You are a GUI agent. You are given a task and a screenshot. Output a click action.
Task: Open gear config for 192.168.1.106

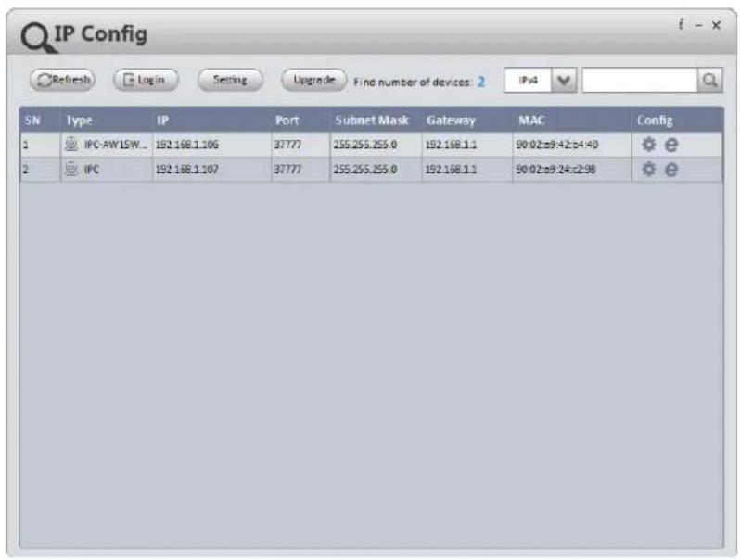(649, 145)
